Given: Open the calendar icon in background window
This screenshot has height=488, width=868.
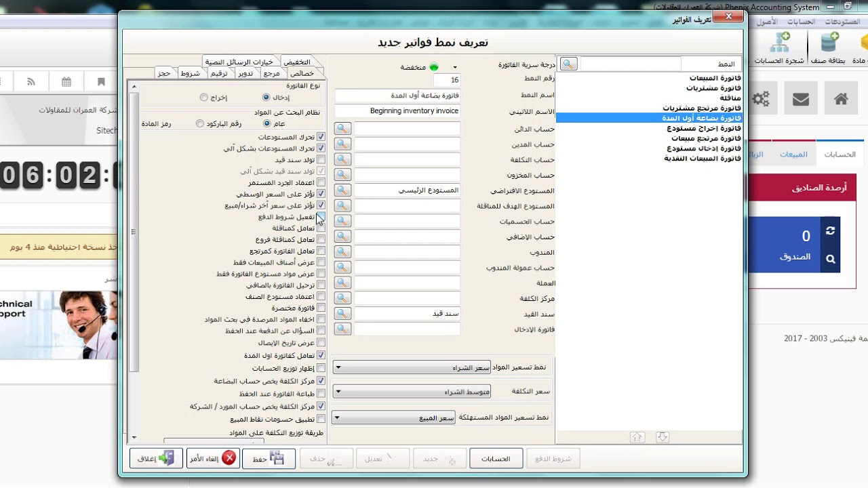Looking at the screenshot, I should point(66,82).
